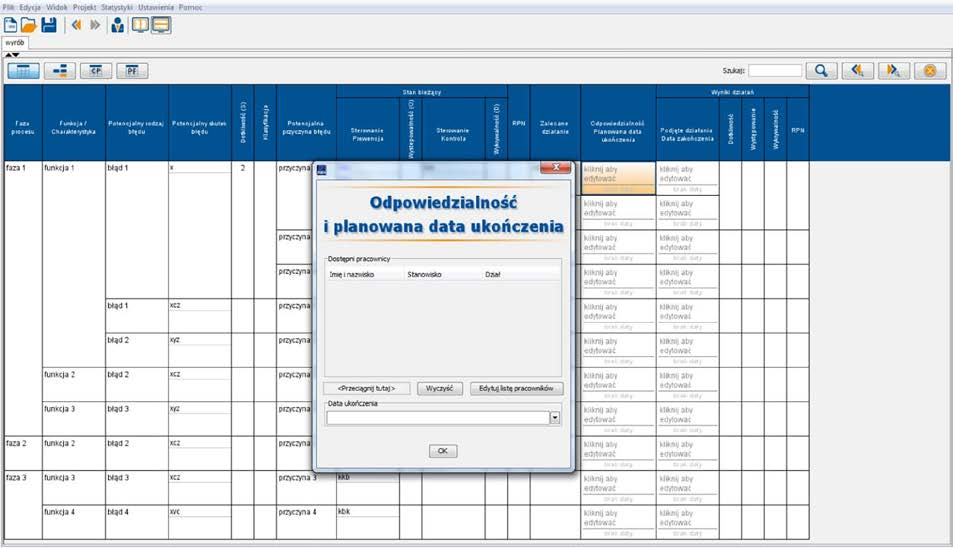Open the PF view button

[x=132, y=71]
